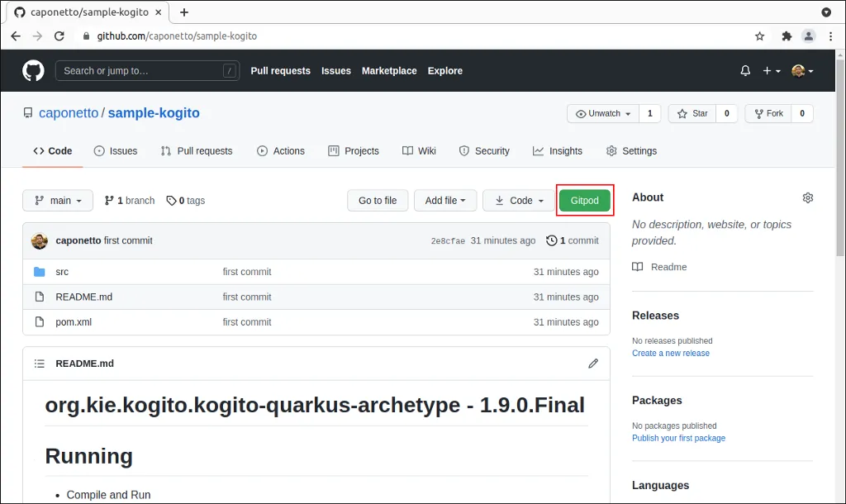Open commit hash 2e8cfae
The image size is (846, 504).
pyautogui.click(x=448, y=241)
